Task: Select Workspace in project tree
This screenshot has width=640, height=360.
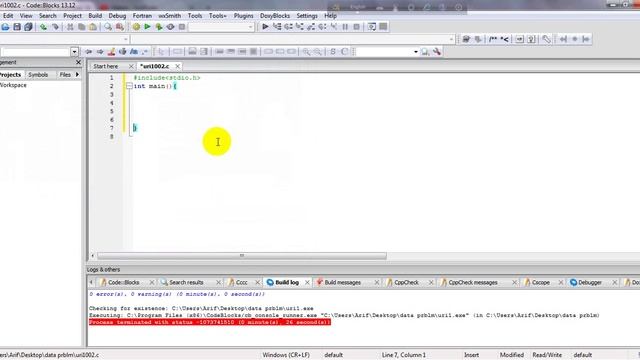Action: click(13, 85)
